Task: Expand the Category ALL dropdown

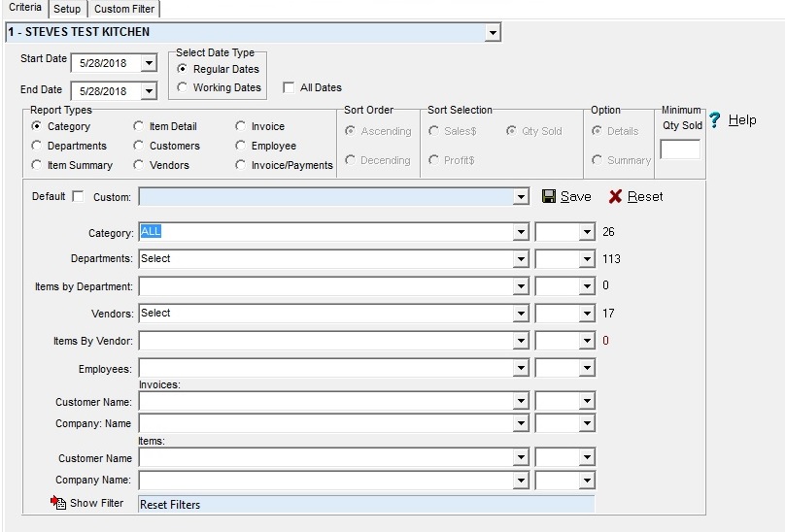Action: pos(522,233)
